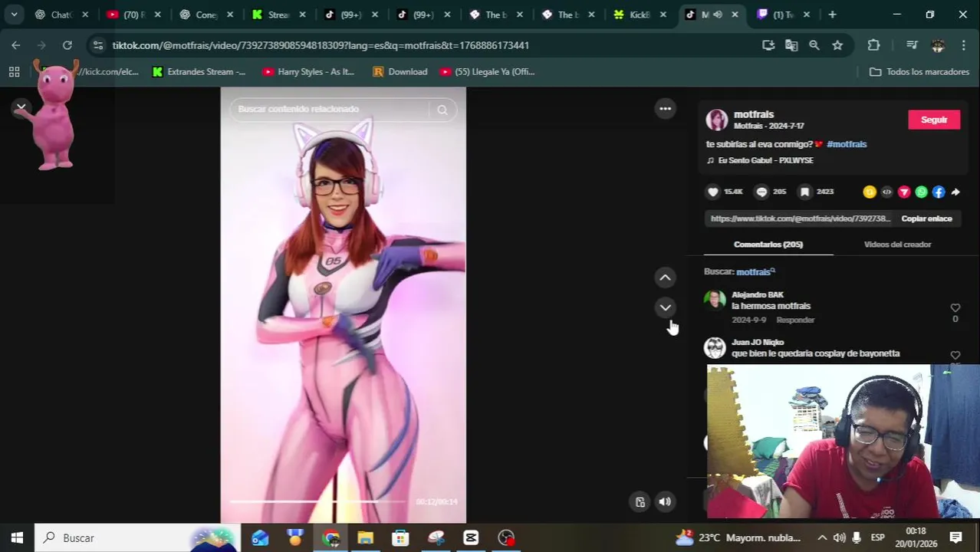The height and width of the screenshot is (552, 980).
Task: Open the Todos los marcadores folder
Action: coord(919,72)
